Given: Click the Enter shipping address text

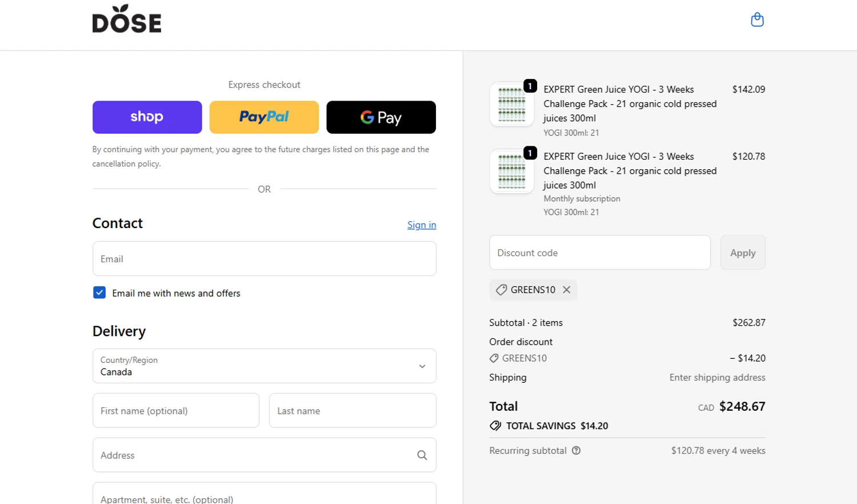Looking at the screenshot, I should pyautogui.click(x=717, y=377).
